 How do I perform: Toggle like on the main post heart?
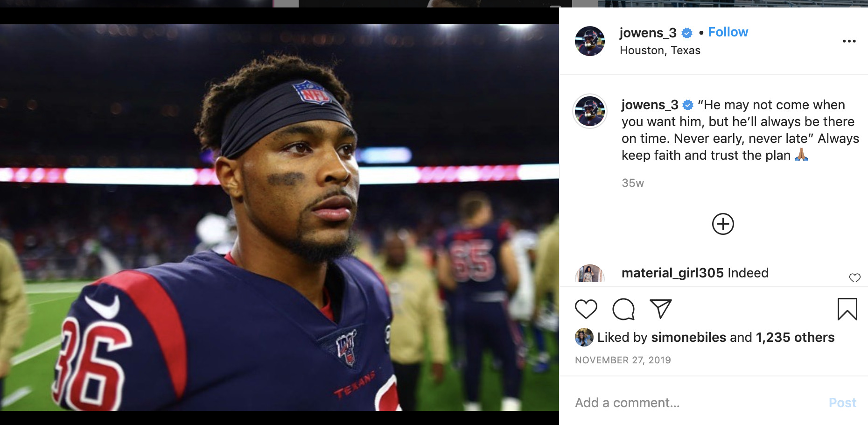587,308
